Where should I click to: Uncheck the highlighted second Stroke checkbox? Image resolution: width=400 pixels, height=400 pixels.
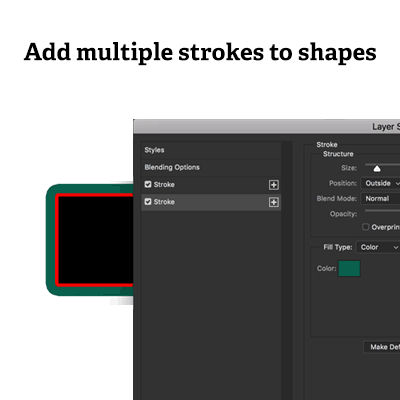(148, 202)
